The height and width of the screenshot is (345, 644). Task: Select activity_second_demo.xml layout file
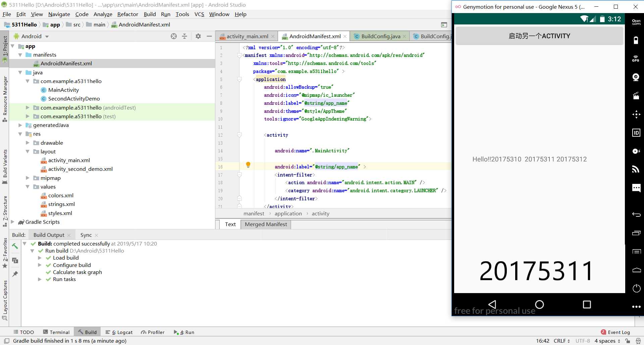80,169
